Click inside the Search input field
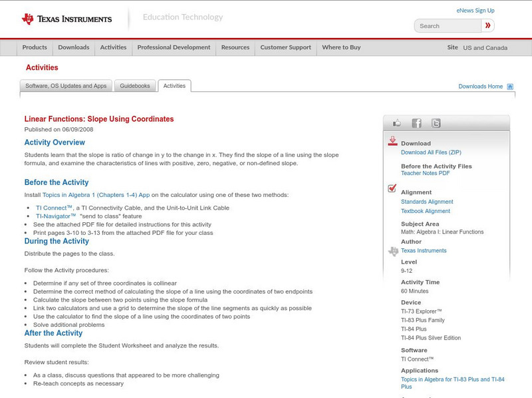 (x=448, y=26)
